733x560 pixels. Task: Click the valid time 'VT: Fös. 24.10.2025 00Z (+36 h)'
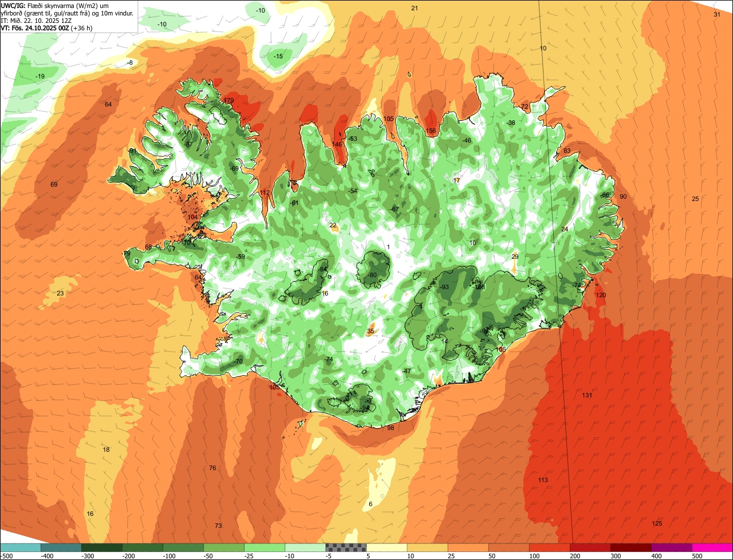46,27
